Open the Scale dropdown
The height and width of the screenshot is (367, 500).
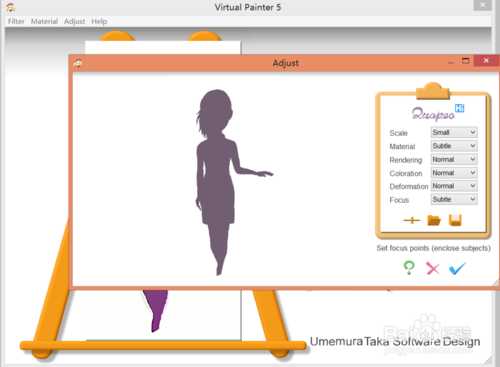pos(454,132)
